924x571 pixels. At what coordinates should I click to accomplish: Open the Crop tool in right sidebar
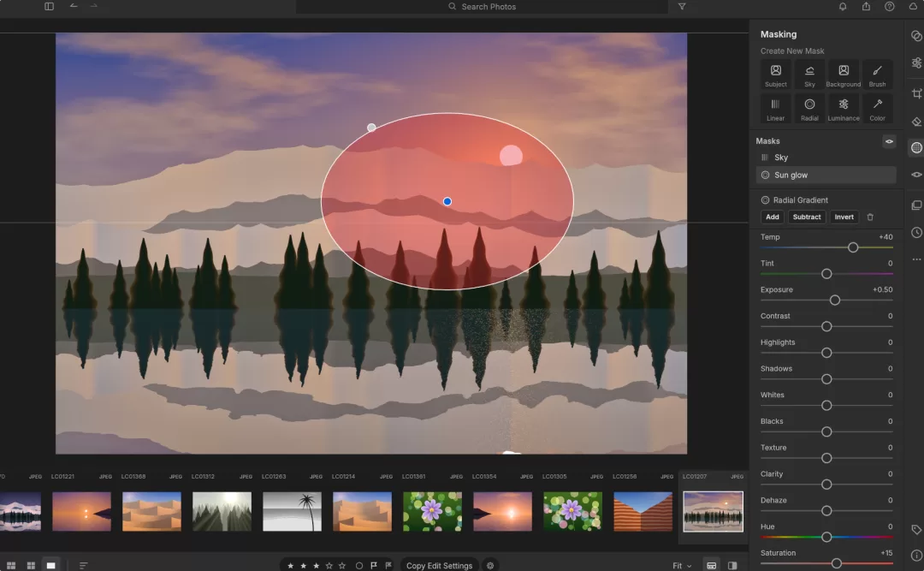916,93
